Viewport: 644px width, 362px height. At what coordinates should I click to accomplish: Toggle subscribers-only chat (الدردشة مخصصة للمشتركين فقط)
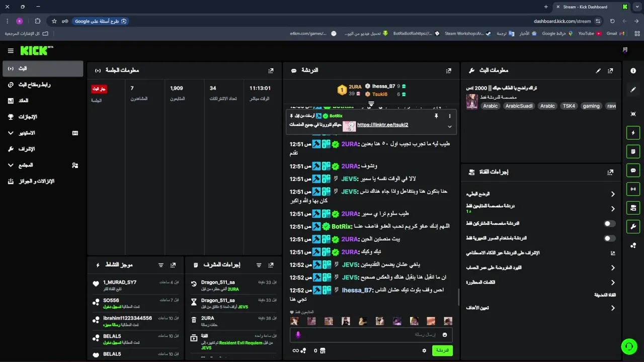point(609,223)
